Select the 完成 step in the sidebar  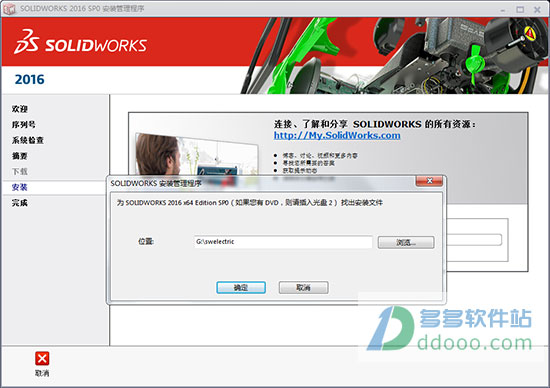click(20, 203)
